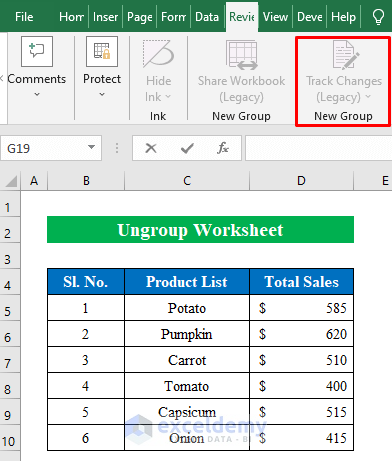Select the Sl. No. header cell

[x=86, y=282]
